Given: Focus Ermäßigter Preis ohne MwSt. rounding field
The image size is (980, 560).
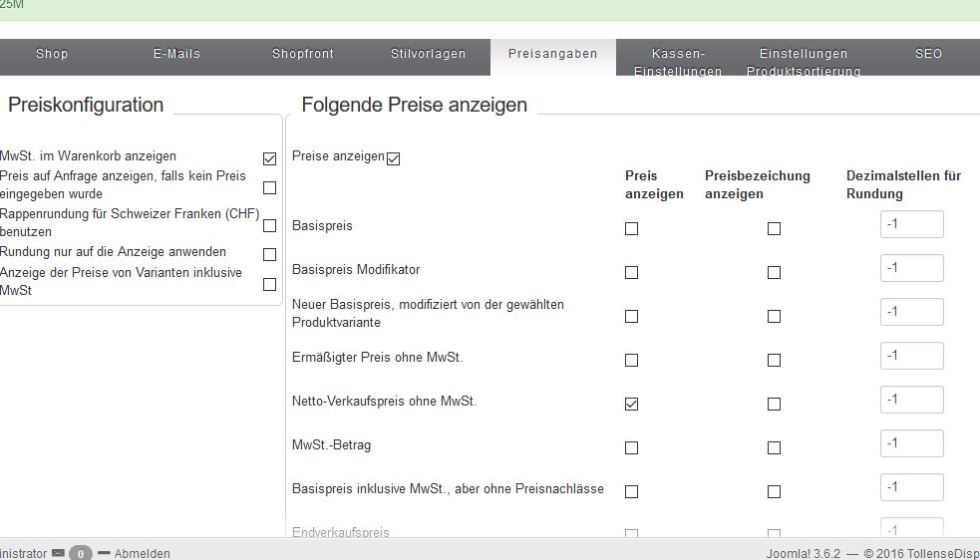Looking at the screenshot, I should tap(911, 356).
